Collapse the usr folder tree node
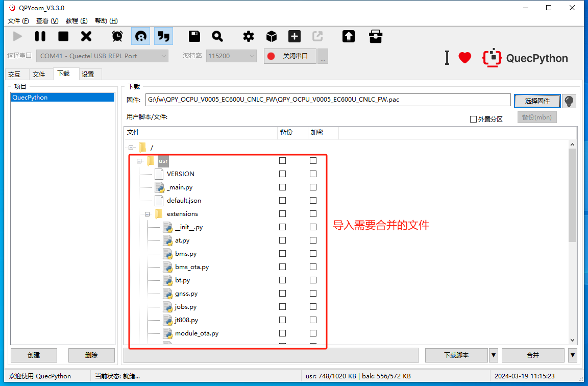Viewport: 588px width, 386px height. point(139,161)
